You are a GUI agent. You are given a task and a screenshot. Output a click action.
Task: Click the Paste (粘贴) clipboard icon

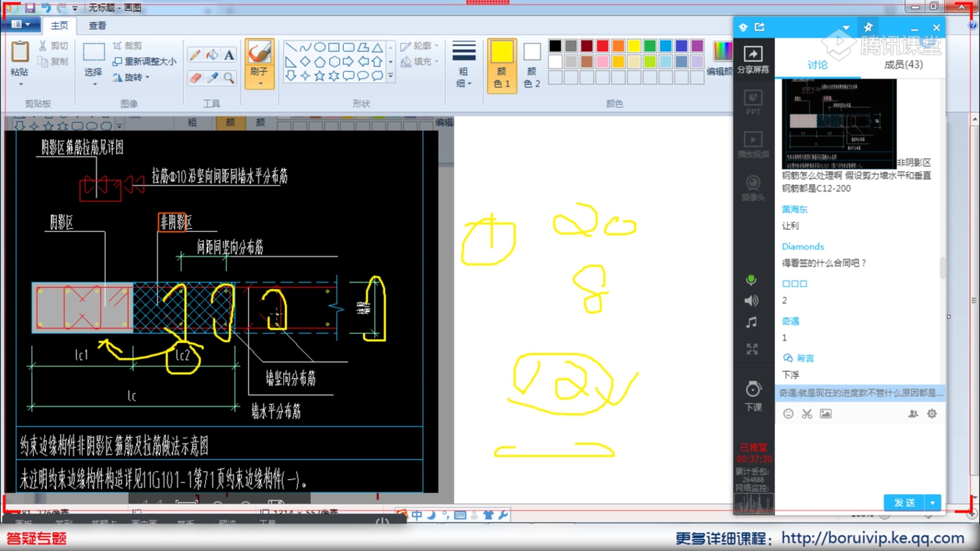(x=20, y=52)
